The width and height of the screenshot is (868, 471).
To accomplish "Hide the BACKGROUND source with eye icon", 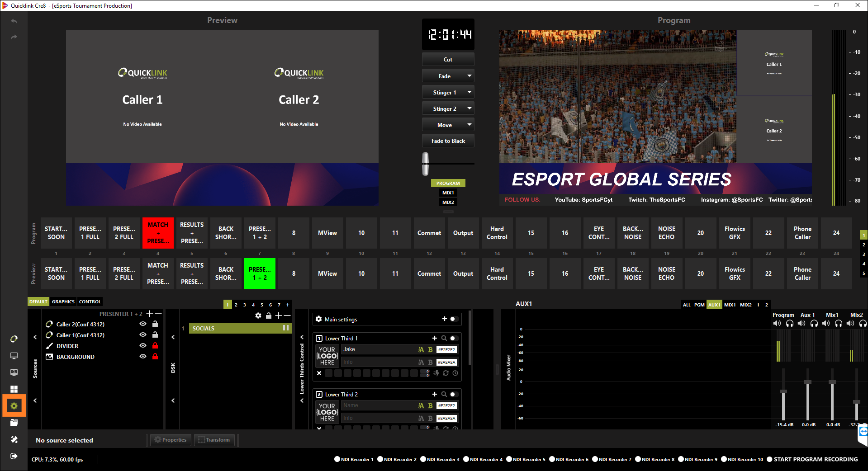I will (143, 357).
